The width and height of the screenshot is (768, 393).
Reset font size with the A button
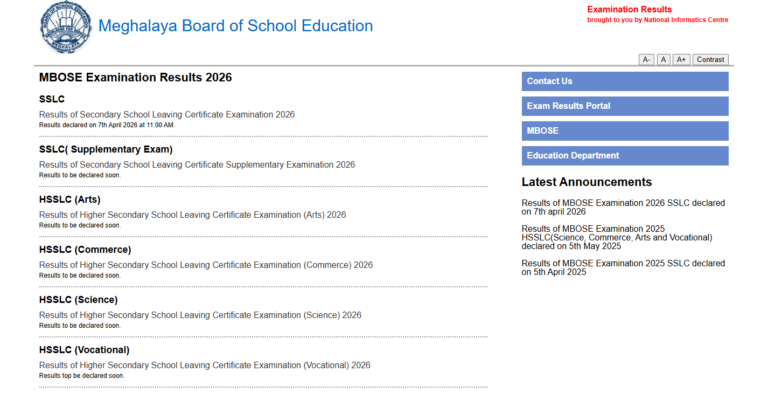pyautogui.click(x=663, y=60)
